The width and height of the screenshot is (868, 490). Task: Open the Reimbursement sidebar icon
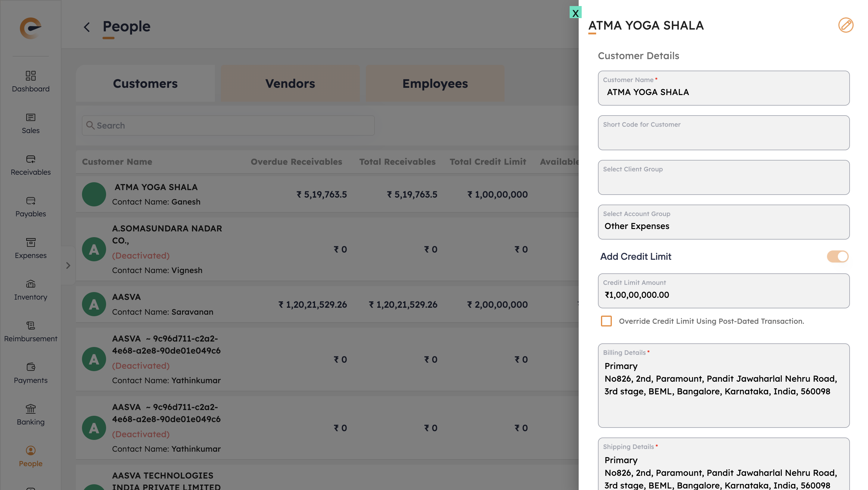point(31,326)
